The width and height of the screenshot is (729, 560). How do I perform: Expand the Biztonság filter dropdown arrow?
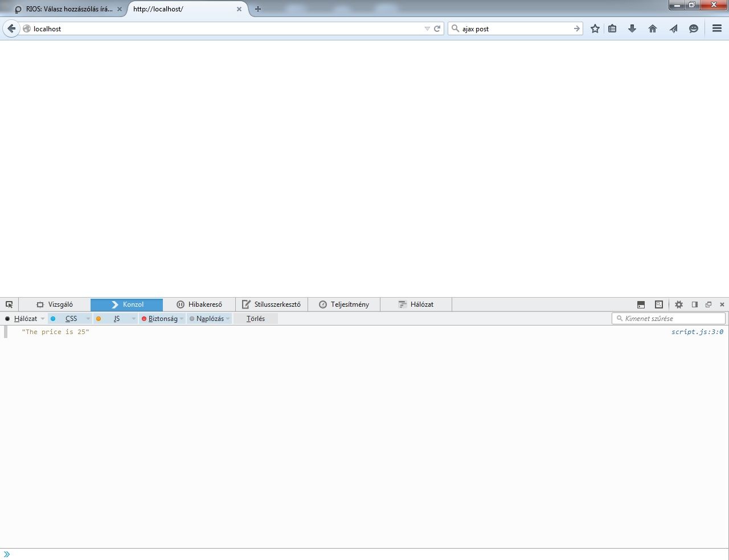(182, 319)
